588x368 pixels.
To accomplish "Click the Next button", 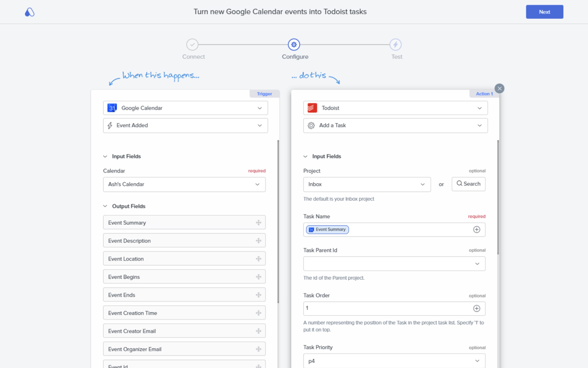I will [545, 12].
